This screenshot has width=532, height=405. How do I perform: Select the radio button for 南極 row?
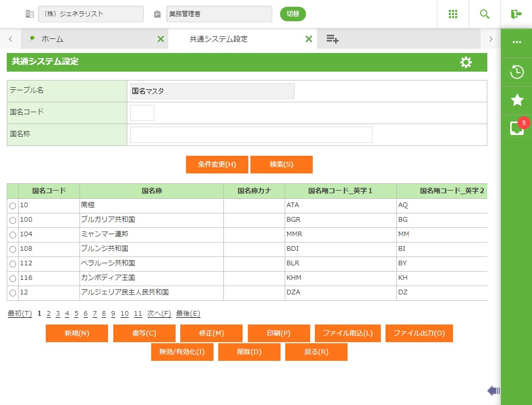coord(13,206)
